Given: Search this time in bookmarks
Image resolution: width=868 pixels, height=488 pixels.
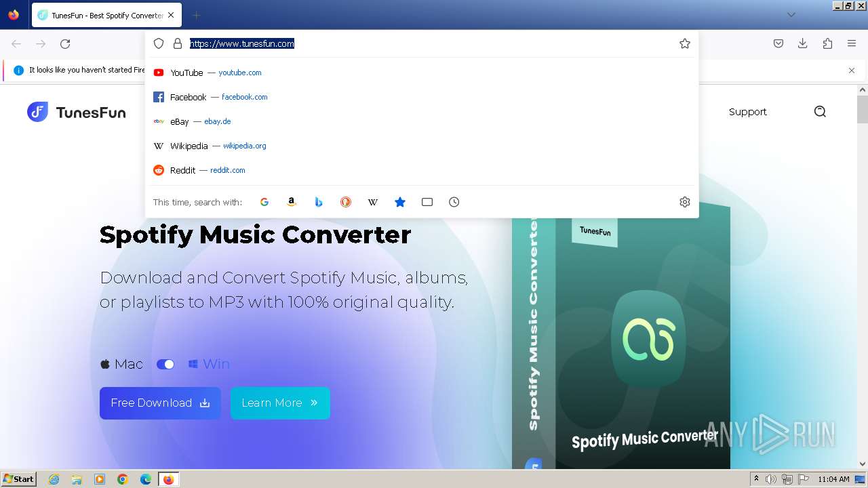Looking at the screenshot, I should (400, 202).
